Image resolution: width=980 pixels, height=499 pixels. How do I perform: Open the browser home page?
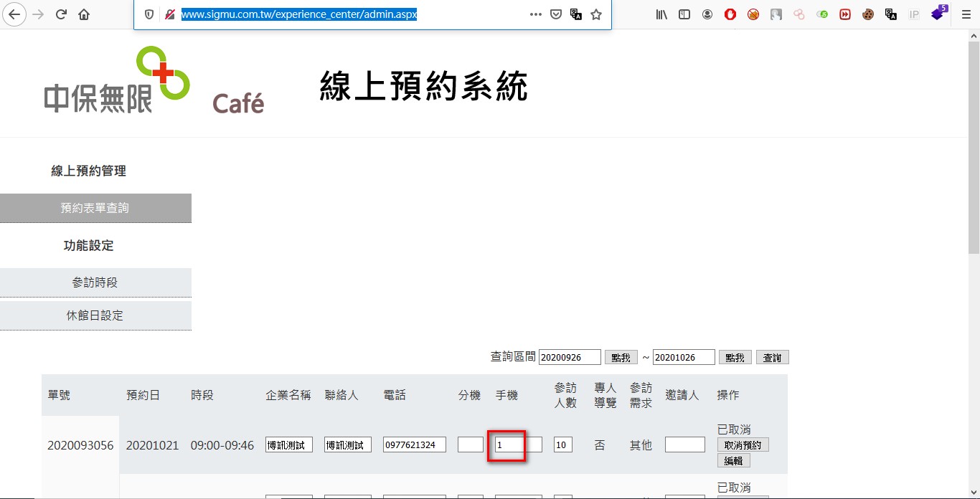click(x=84, y=14)
